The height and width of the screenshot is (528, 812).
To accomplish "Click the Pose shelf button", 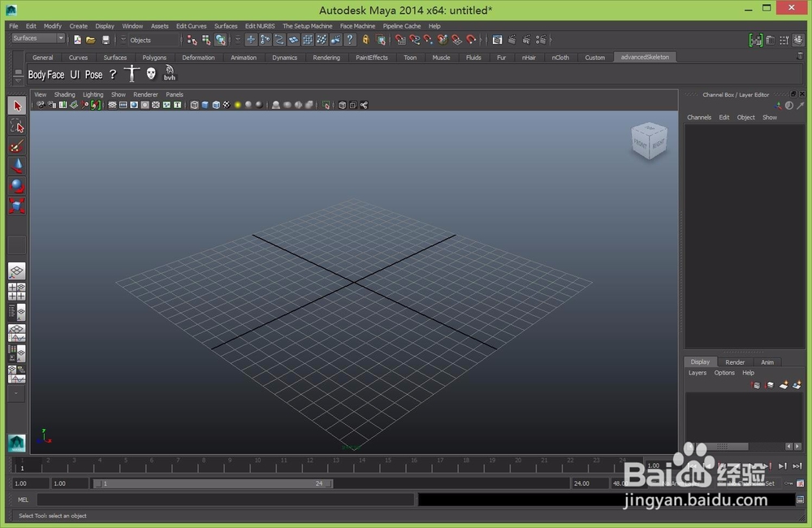I will pyautogui.click(x=93, y=75).
